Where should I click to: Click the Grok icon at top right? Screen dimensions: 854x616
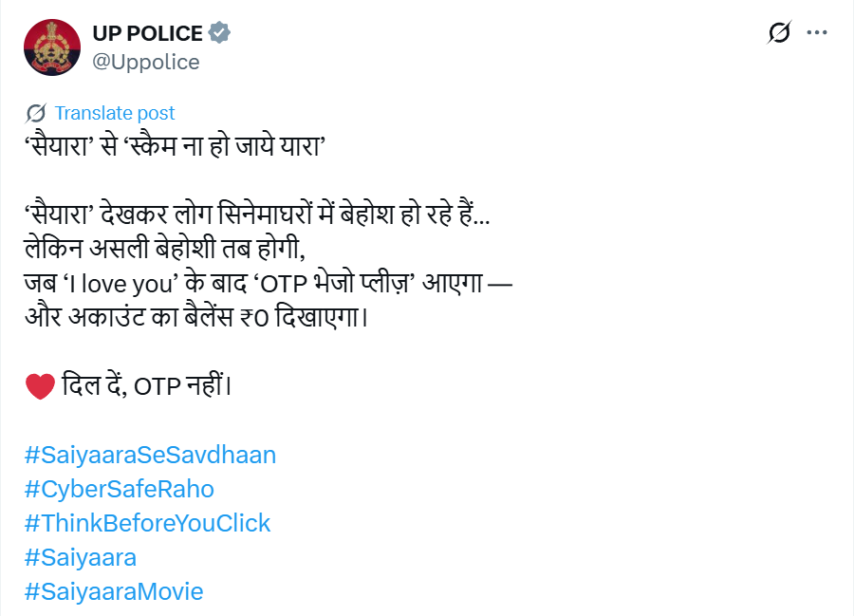click(779, 32)
